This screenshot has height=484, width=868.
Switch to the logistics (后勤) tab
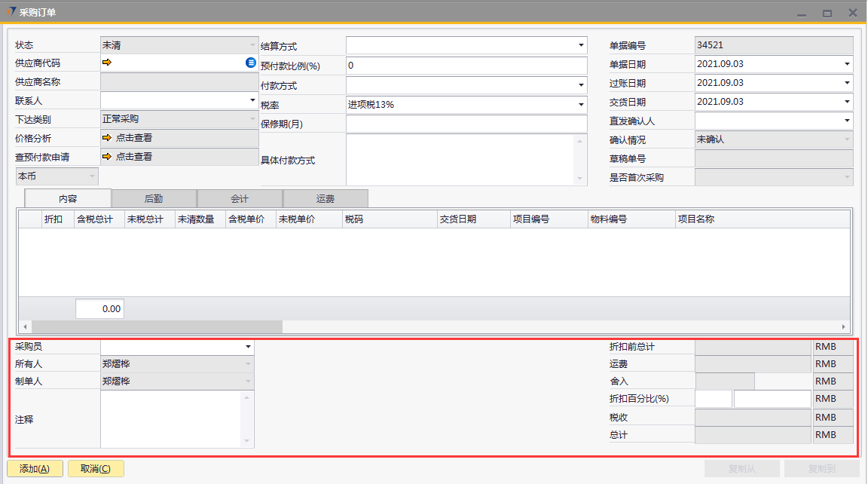(154, 198)
